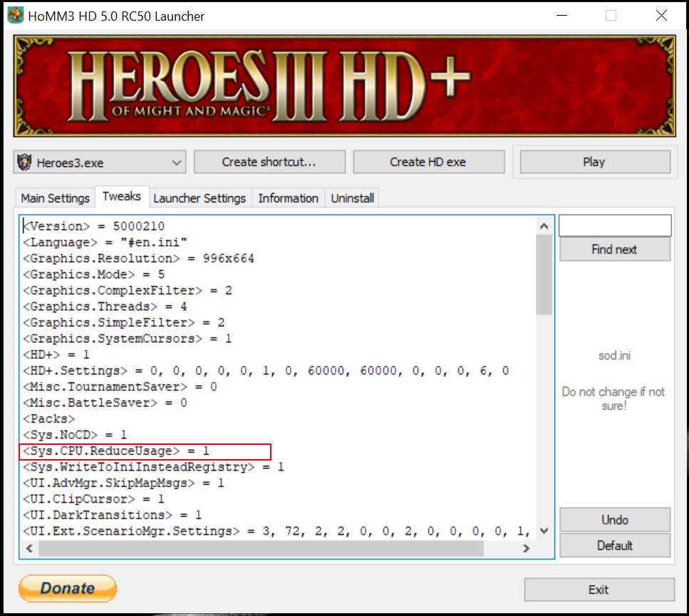Close the launcher window

coord(661,16)
